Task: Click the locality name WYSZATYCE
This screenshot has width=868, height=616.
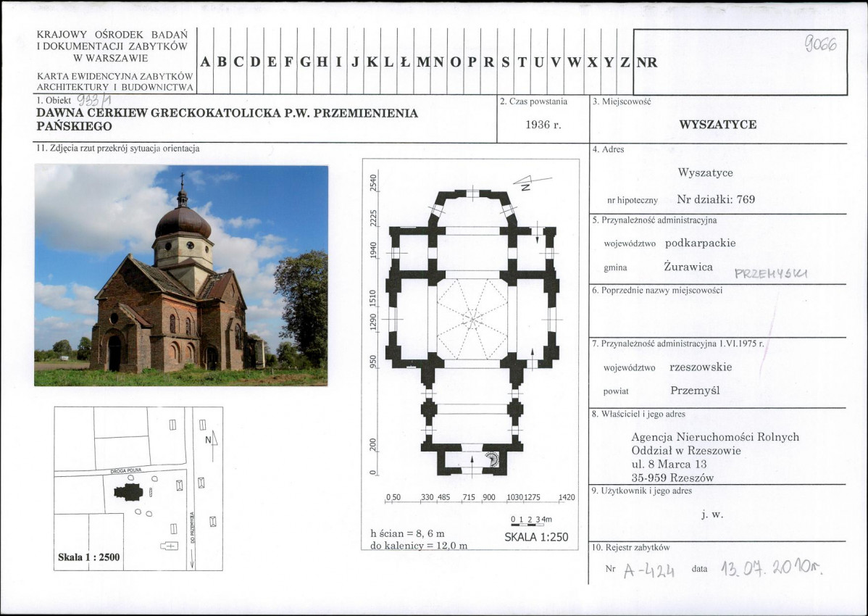Action: pos(717,124)
